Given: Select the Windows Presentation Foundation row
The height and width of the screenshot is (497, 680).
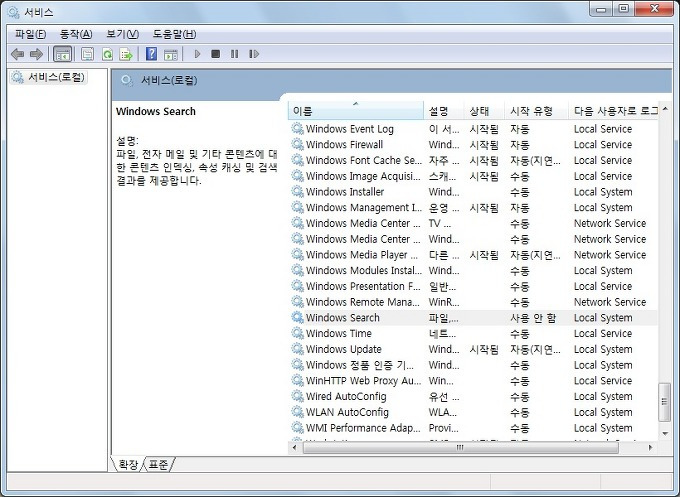Looking at the screenshot, I should pos(474,286).
